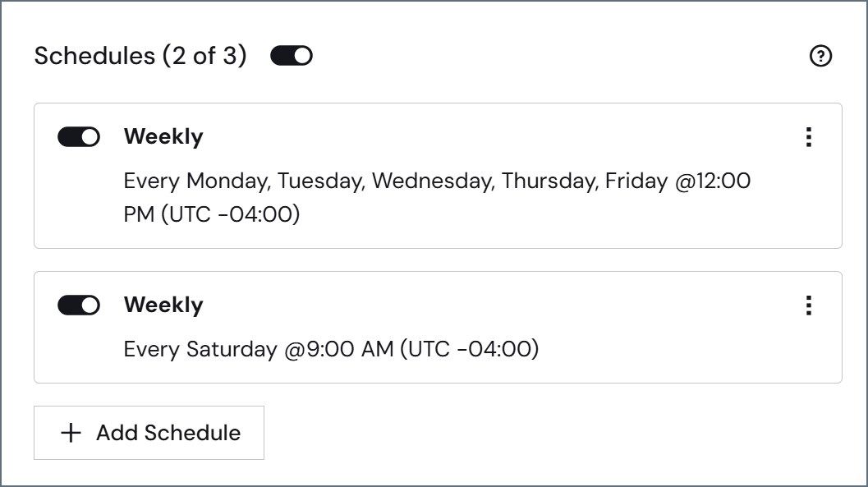Select the second Weekly schedule title
Screen dimensions: 868x487
click(163, 305)
